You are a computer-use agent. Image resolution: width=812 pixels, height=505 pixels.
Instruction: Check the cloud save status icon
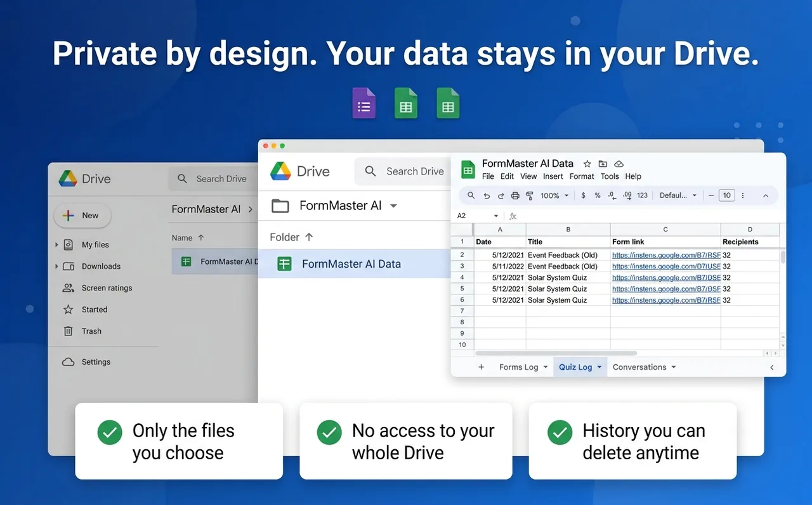619,164
